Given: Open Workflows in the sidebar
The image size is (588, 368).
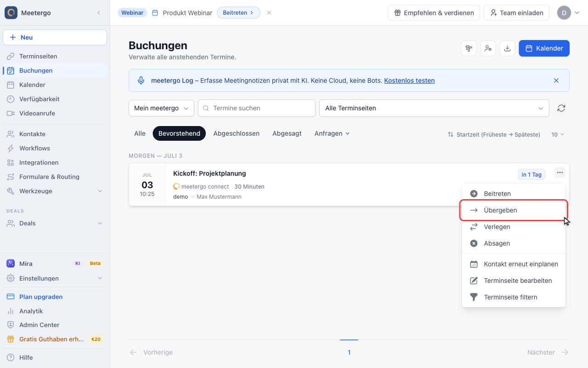Looking at the screenshot, I should (x=55, y=148).
